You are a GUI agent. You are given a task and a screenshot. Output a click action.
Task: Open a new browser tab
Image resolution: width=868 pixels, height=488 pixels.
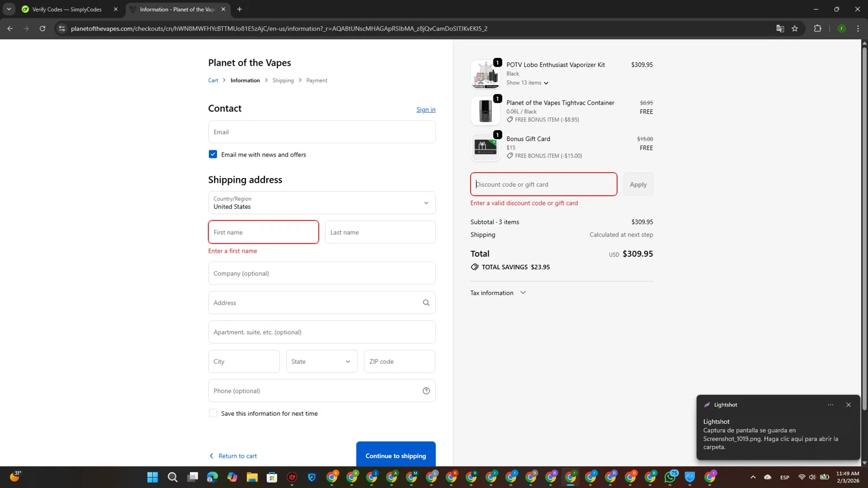(240, 9)
